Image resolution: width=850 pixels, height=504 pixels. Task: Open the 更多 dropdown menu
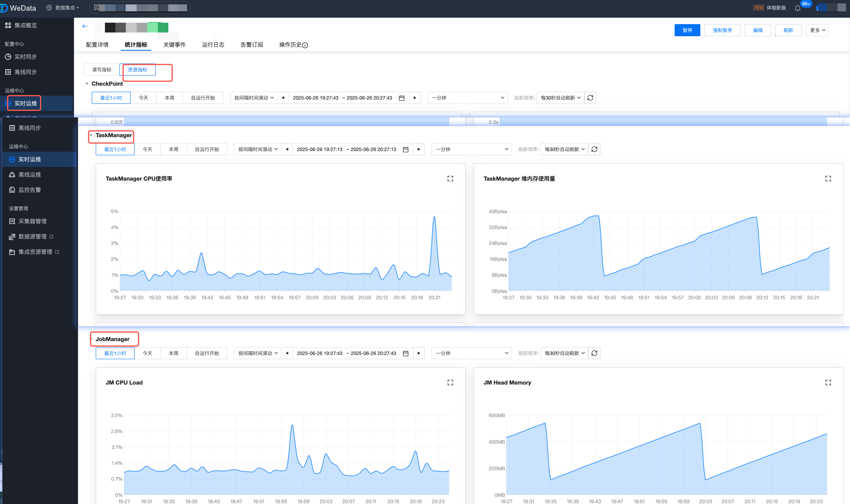817,30
